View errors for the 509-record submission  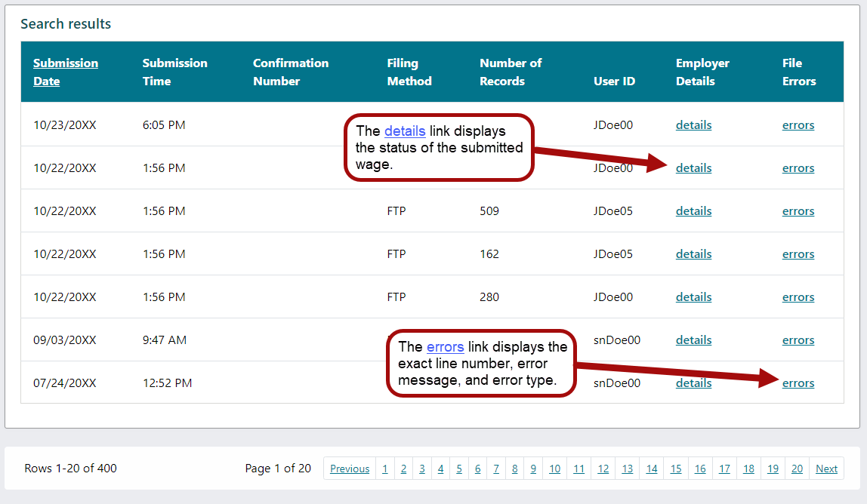click(x=798, y=211)
